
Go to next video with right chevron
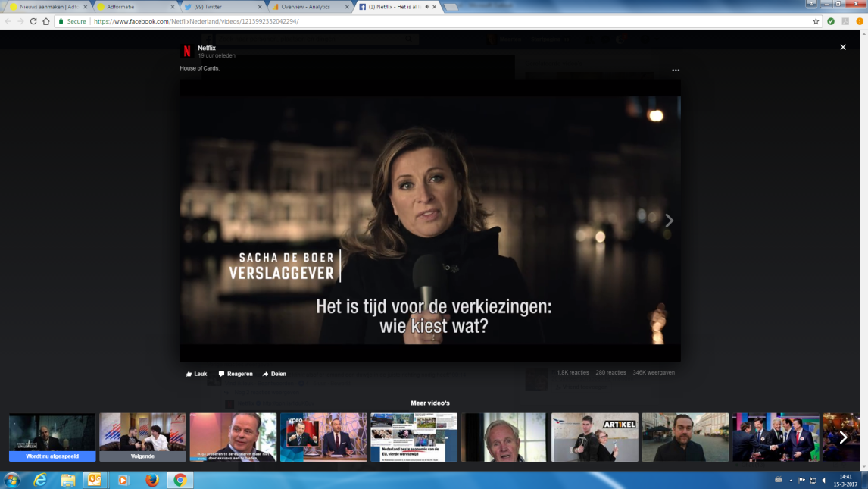point(669,221)
